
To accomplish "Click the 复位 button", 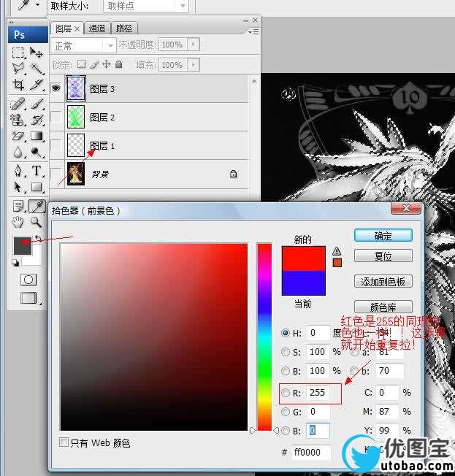I will [x=383, y=256].
